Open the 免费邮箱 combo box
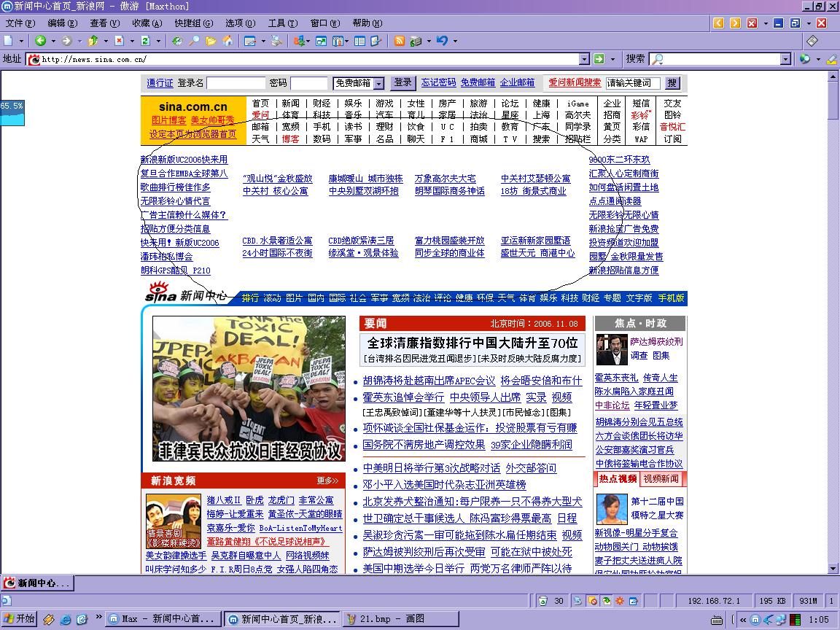The image size is (840, 630). tap(359, 83)
